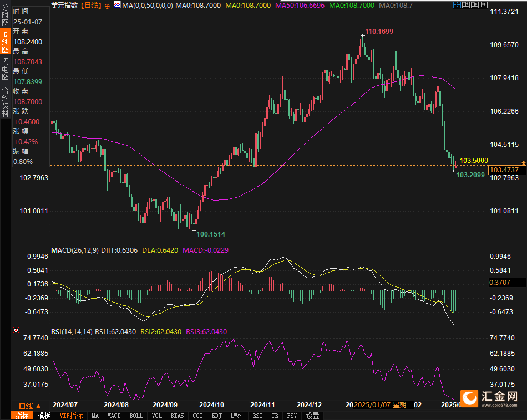The width and height of the screenshot is (527, 420).
Task: Select the 指标 bottom tab
Action: pos(22,416)
